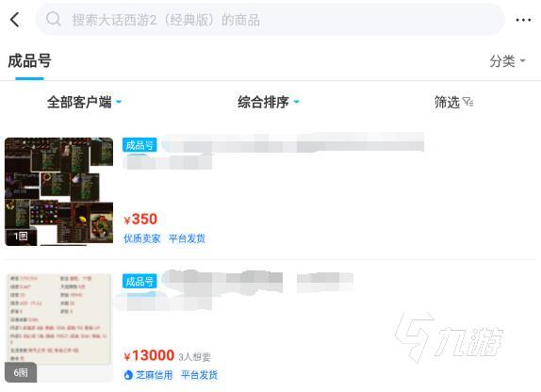Screen dimensions: 541x392
Task: Click the search input field
Action: (x=270, y=20)
